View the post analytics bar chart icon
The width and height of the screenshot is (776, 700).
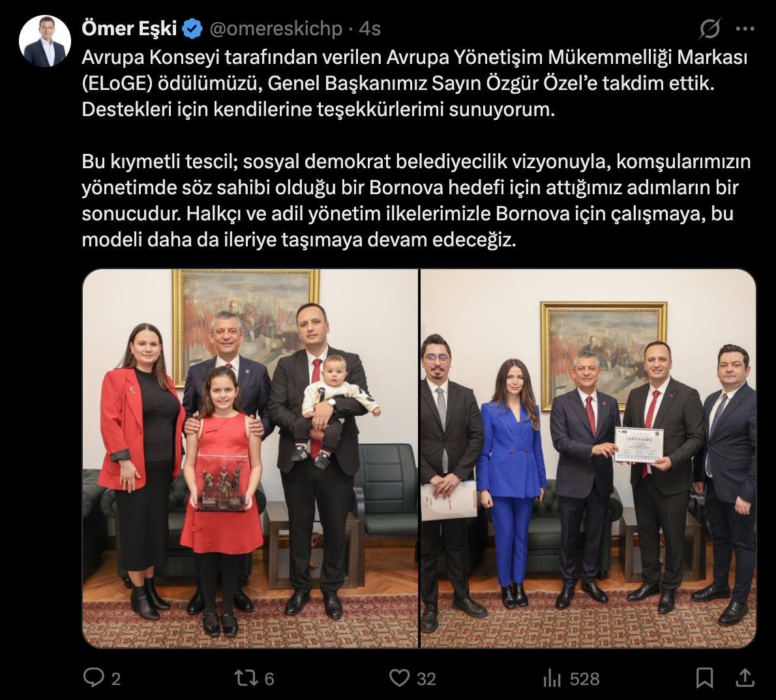(552, 678)
